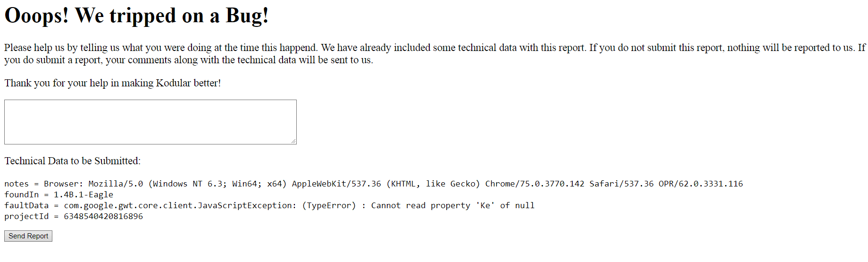The height and width of the screenshot is (262, 868).
Task: Click the "Thank you for your help" line
Action: 112,83
